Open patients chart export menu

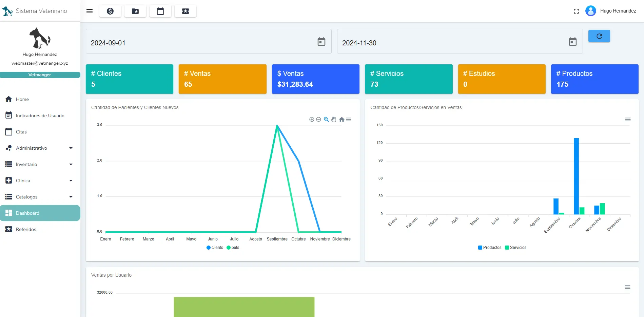(349, 119)
